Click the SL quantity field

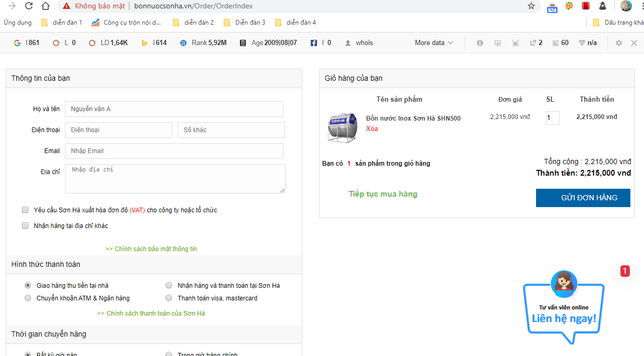click(x=552, y=118)
